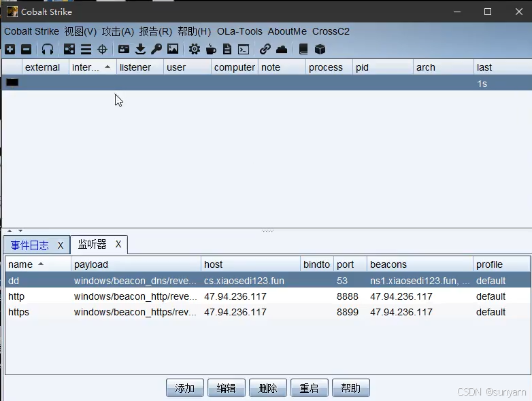Viewport: 532px width, 401px height.
Task: Sort sessions by user column
Action: (187, 67)
